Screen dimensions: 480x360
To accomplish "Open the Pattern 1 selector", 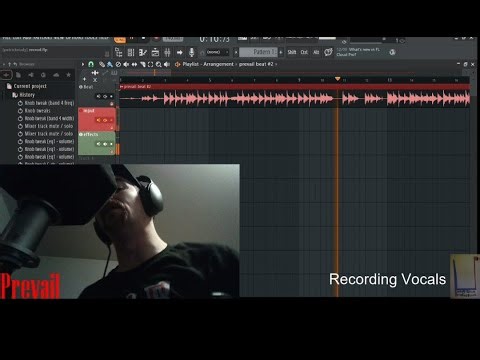I will pyautogui.click(x=258, y=52).
